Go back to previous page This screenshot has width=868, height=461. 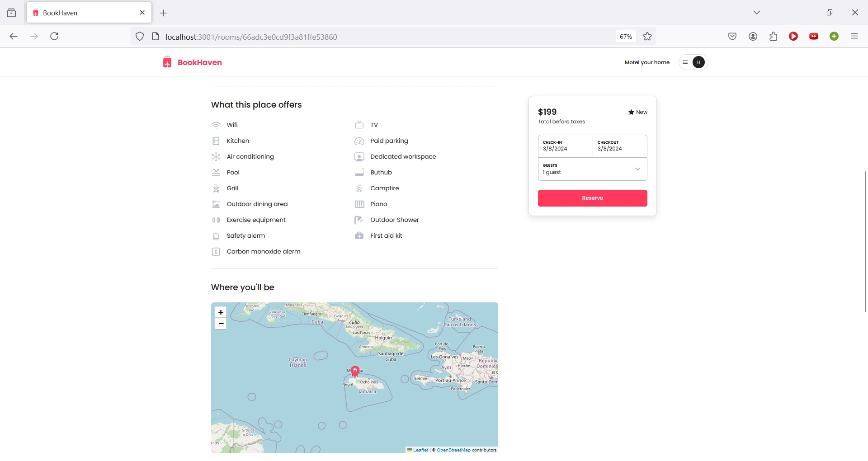tap(14, 37)
